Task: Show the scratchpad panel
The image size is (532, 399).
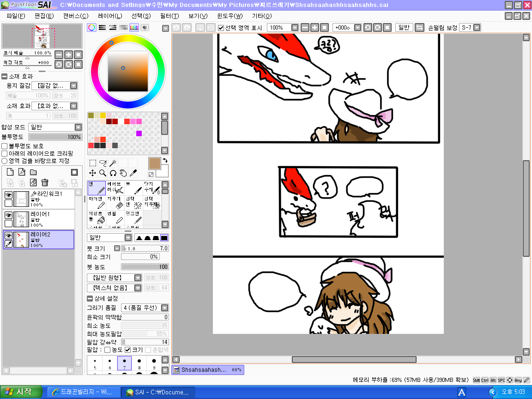Action: [x=145, y=28]
